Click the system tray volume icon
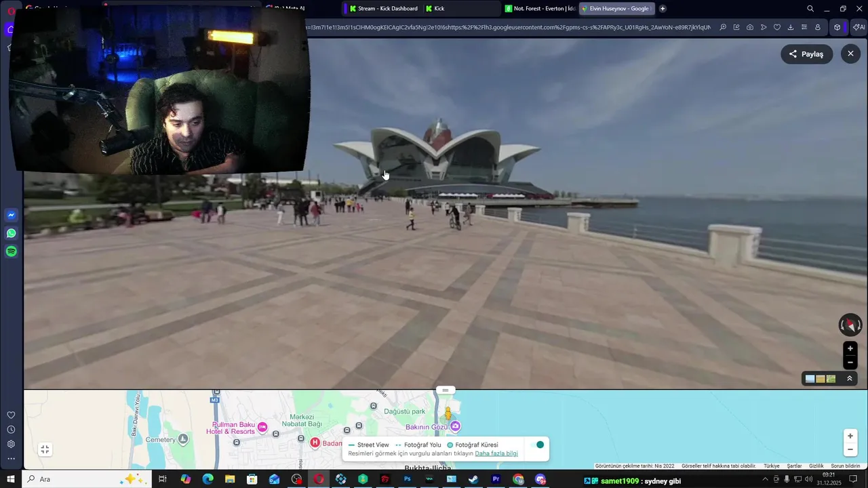Viewport: 868px width, 488px height. (x=808, y=479)
